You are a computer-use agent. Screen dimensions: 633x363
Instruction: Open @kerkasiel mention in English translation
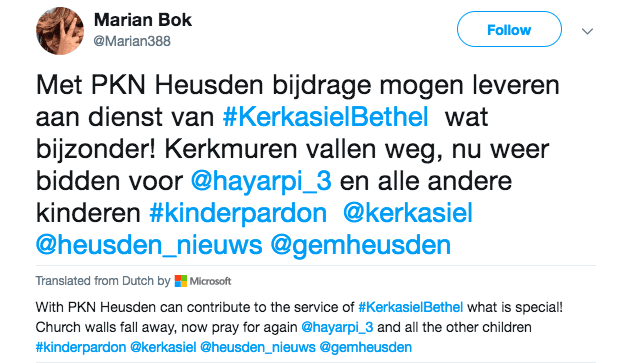pyautogui.click(x=163, y=347)
